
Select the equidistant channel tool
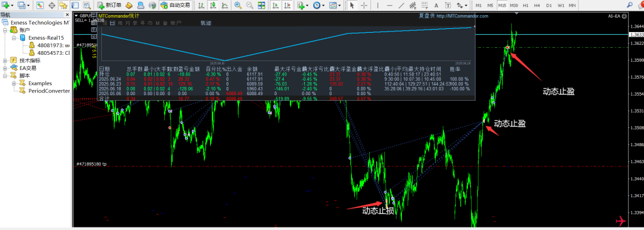(x=413, y=5)
